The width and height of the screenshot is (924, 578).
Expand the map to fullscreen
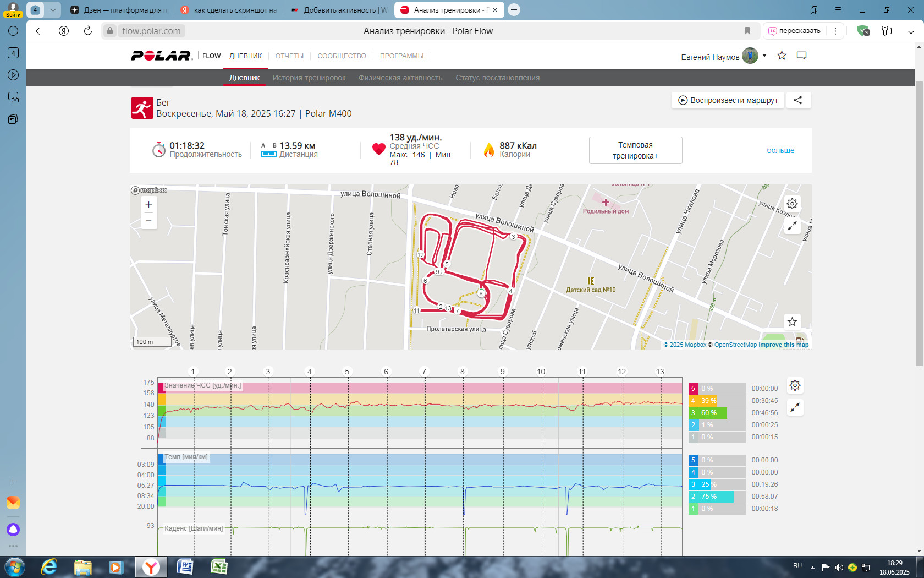pos(792,226)
